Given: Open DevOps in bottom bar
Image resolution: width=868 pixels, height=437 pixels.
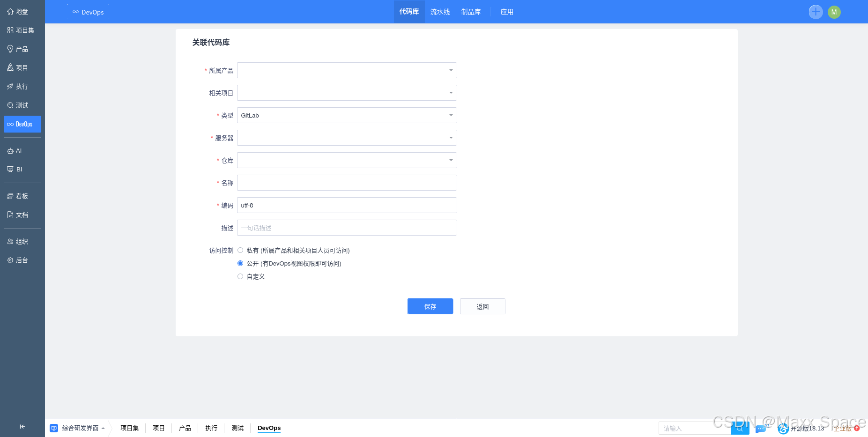Looking at the screenshot, I should 269,428.
